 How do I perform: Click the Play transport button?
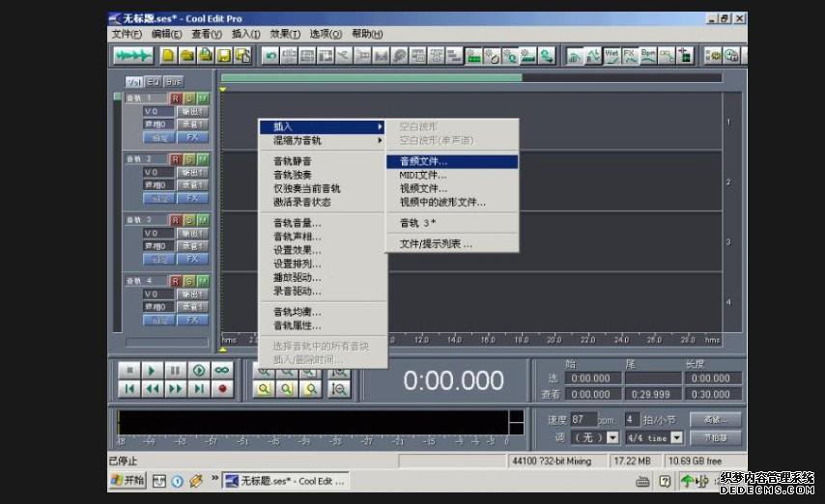pos(152,370)
